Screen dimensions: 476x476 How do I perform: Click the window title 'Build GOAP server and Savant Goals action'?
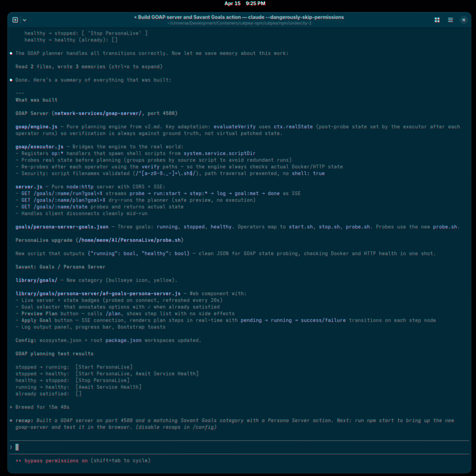189,17
